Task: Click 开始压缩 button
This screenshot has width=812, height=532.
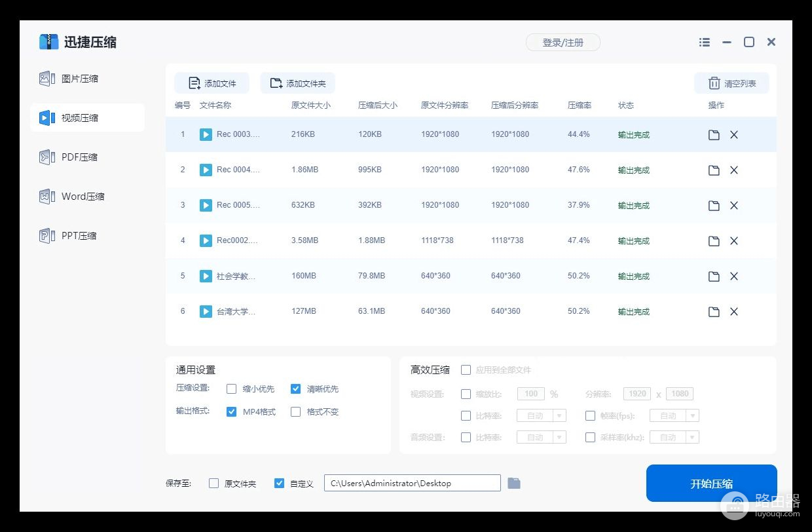Action: point(711,484)
